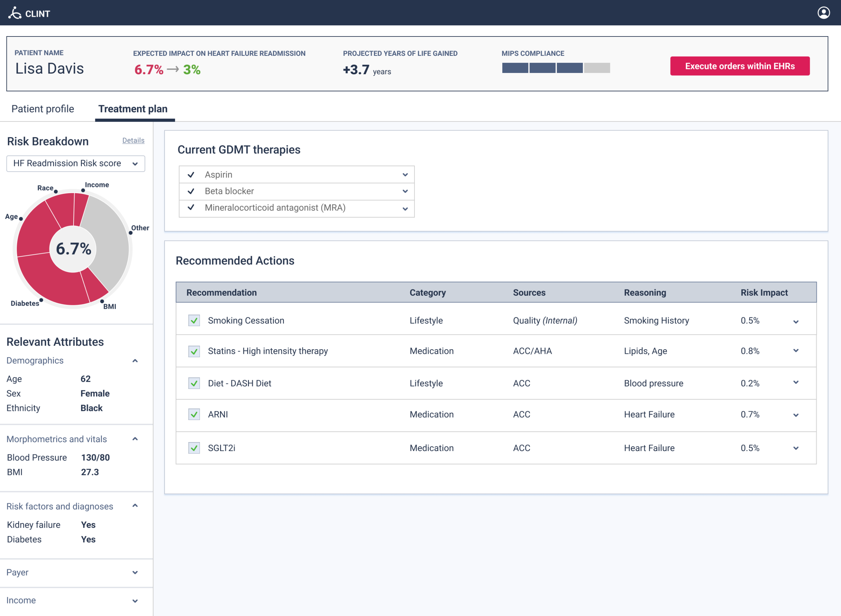The image size is (841, 616).
Task: Expand the SGLT2i row risk details chevron
Action: point(796,448)
